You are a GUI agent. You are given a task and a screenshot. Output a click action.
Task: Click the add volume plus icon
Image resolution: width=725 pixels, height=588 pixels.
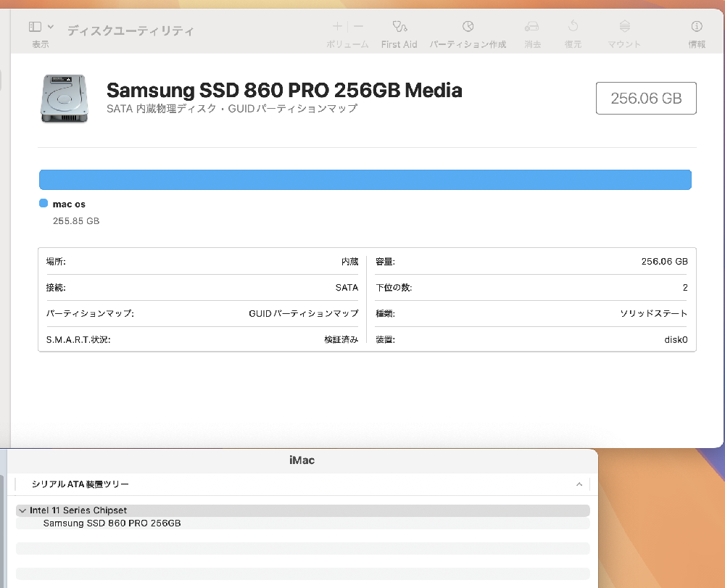click(x=336, y=27)
